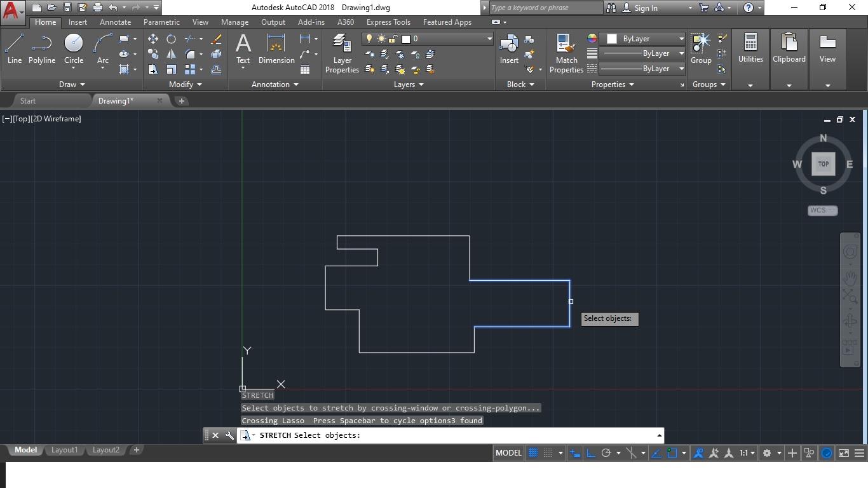The width and height of the screenshot is (868, 488).
Task: Switch to the Express Tools tab
Action: (388, 22)
